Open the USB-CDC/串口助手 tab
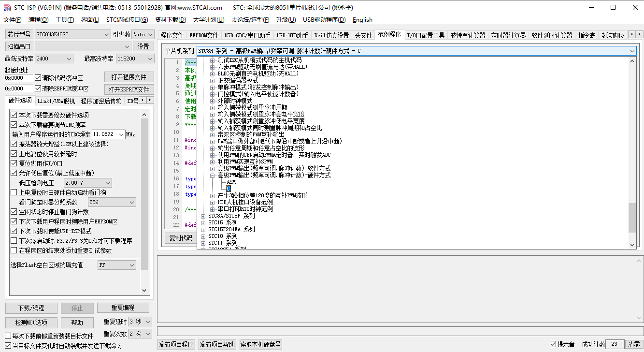 (x=247, y=35)
